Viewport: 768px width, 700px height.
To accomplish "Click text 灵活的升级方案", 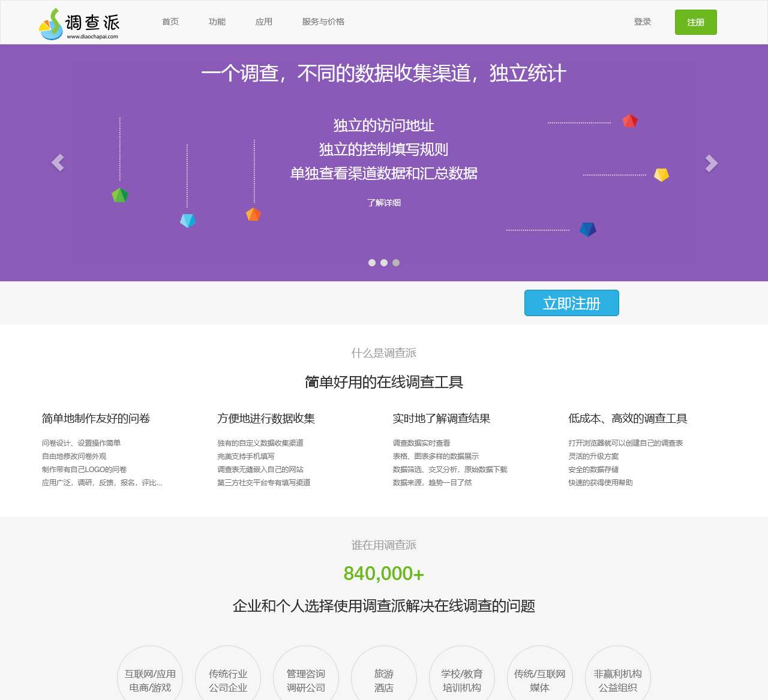I will (x=593, y=456).
